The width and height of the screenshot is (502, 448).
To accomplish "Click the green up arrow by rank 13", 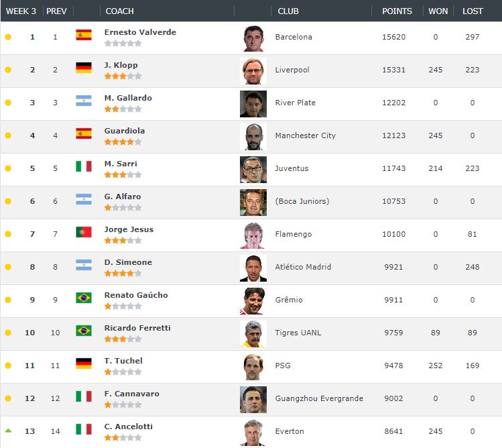I will point(8,431).
